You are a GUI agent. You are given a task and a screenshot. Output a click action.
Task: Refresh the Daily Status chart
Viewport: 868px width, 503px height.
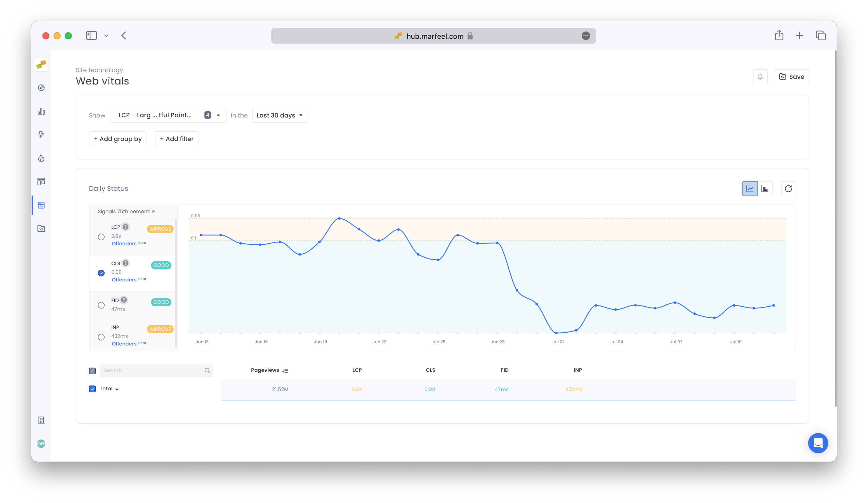[x=788, y=189]
